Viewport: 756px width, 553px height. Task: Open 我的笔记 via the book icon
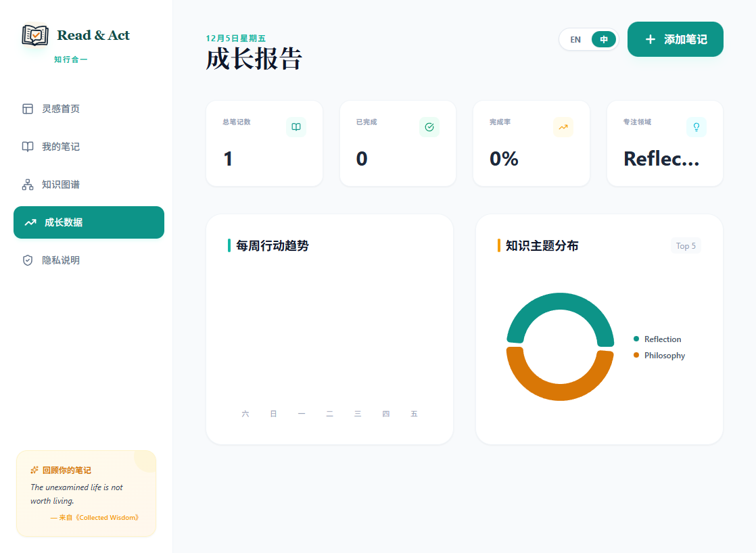27,146
